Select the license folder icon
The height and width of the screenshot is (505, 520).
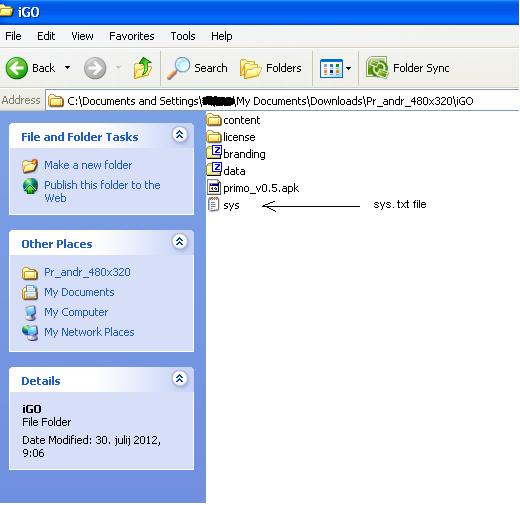tap(214, 137)
